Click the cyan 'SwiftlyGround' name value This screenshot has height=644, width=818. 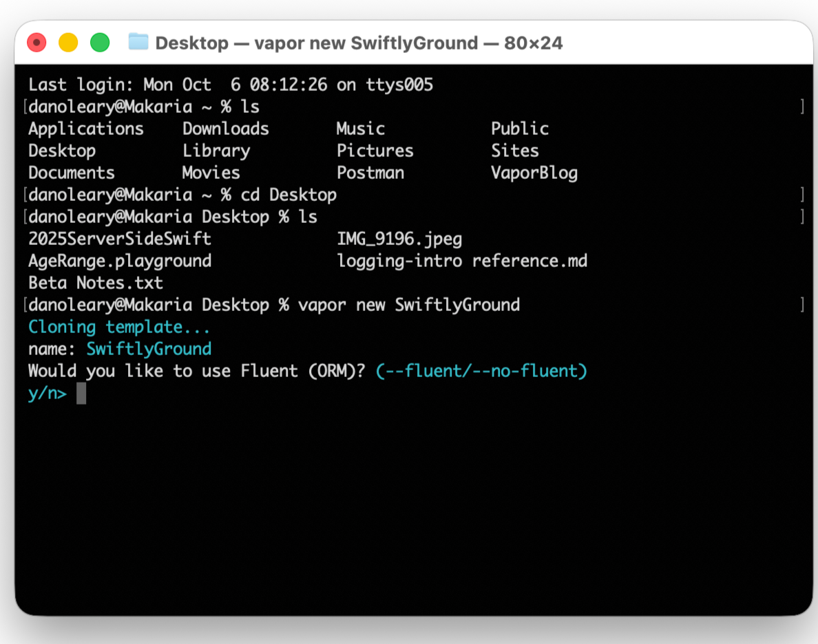pyautogui.click(x=149, y=349)
